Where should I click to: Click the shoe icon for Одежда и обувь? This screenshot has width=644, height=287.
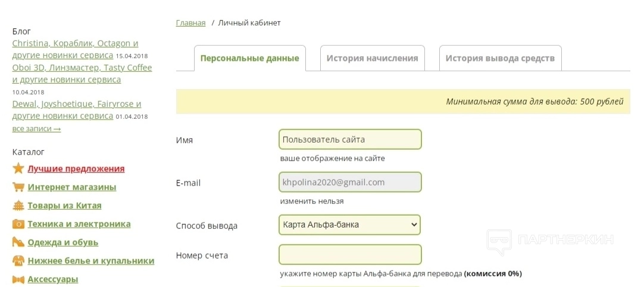18,242
